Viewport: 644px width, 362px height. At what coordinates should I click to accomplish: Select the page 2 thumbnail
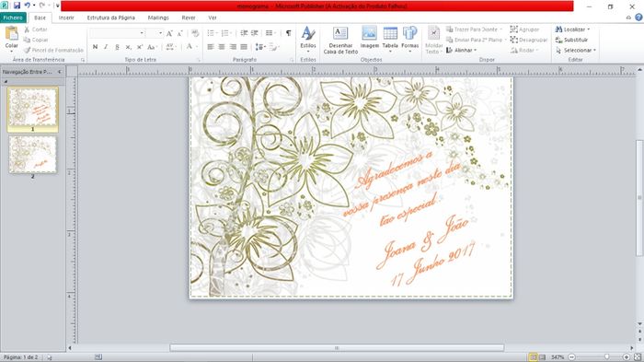tap(33, 154)
